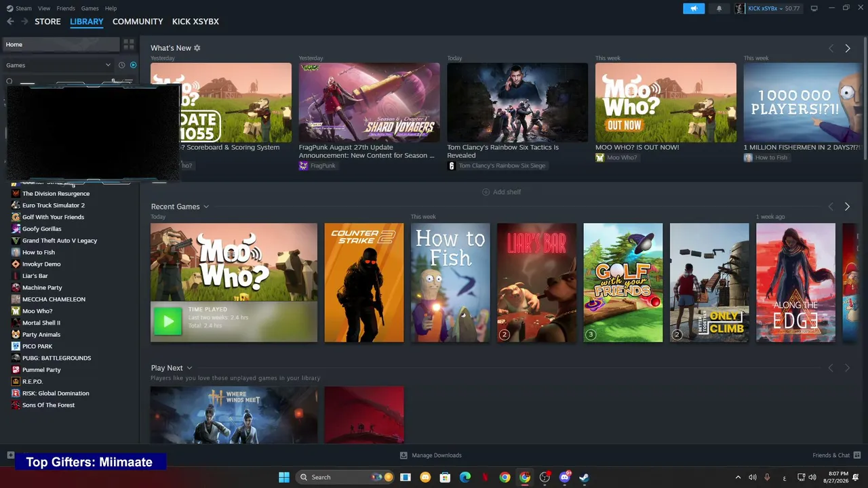Click the PUBG: BATTLEGROUNDS sidebar icon
This screenshot has height=488, width=868.
[16, 358]
